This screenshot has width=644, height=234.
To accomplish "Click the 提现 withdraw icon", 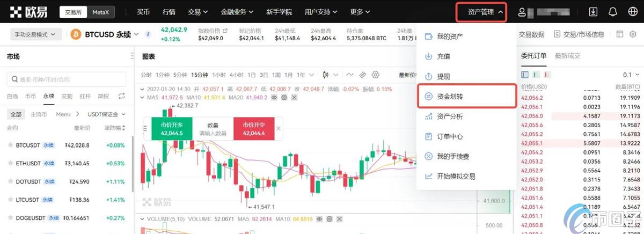I will pyautogui.click(x=428, y=76).
